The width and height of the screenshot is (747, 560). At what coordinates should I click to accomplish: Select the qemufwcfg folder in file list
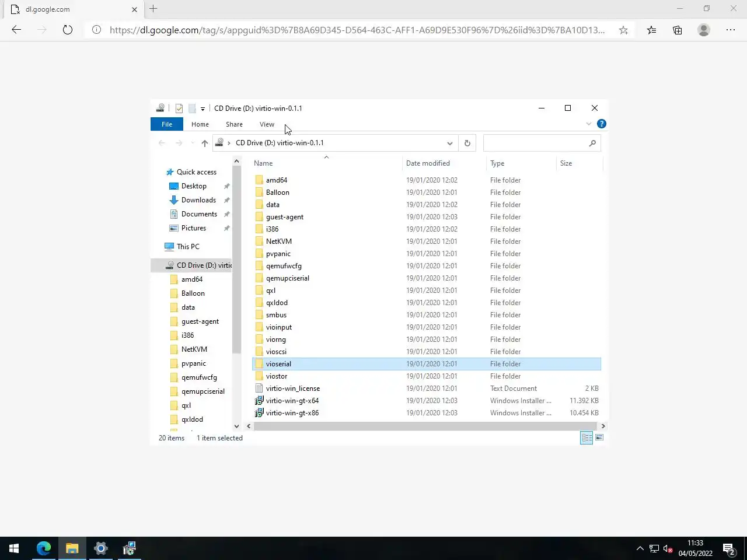point(284,266)
